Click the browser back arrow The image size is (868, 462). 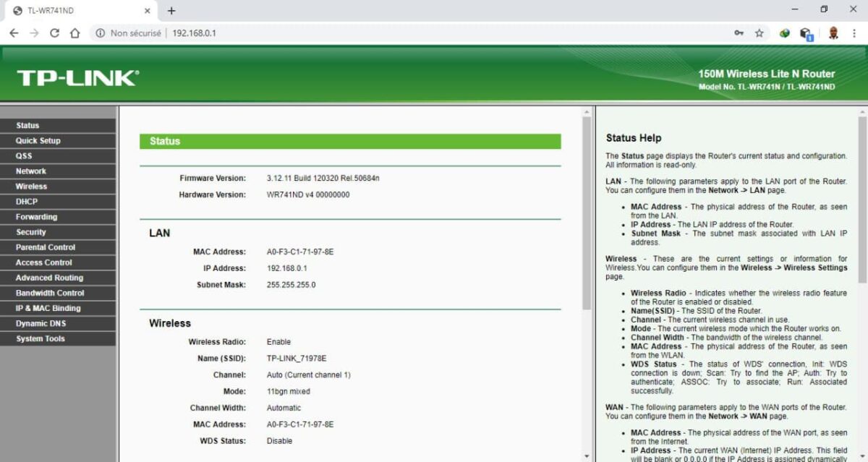[x=14, y=33]
